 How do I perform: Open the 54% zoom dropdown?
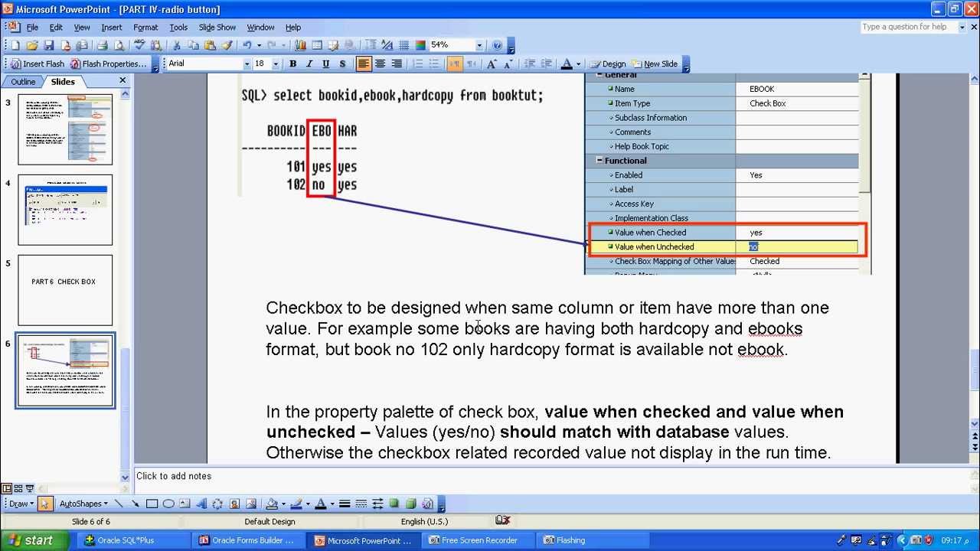(480, 45)
